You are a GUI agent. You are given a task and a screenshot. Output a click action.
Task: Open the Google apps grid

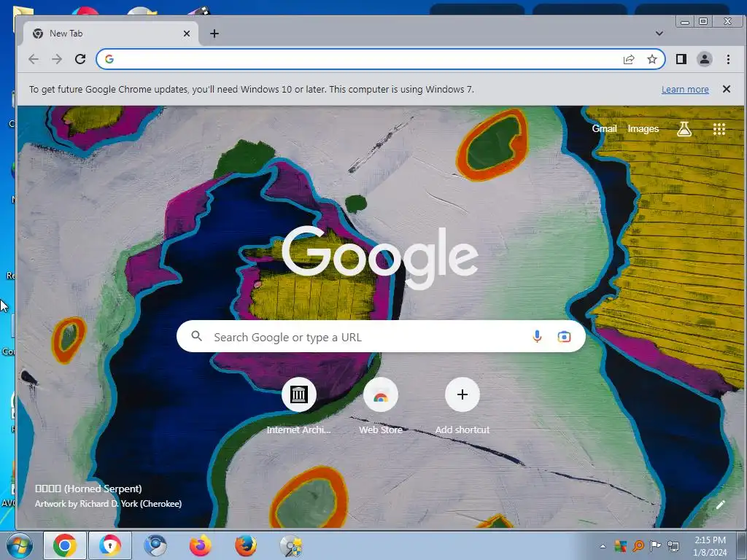tap(719, 128)
